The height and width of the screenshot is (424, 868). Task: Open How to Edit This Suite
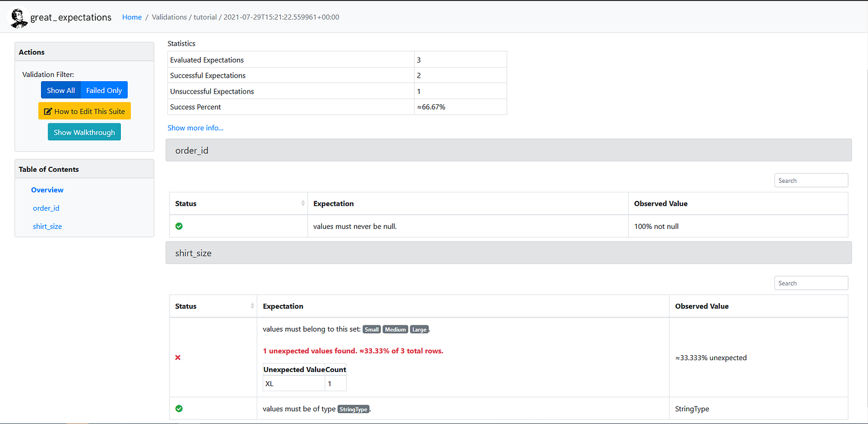point(84,112)
